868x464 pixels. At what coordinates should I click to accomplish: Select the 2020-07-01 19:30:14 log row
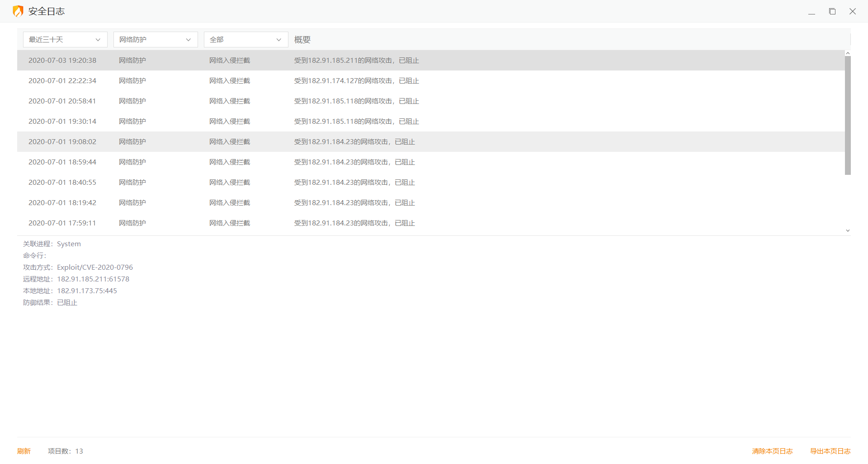pos(431,121)
